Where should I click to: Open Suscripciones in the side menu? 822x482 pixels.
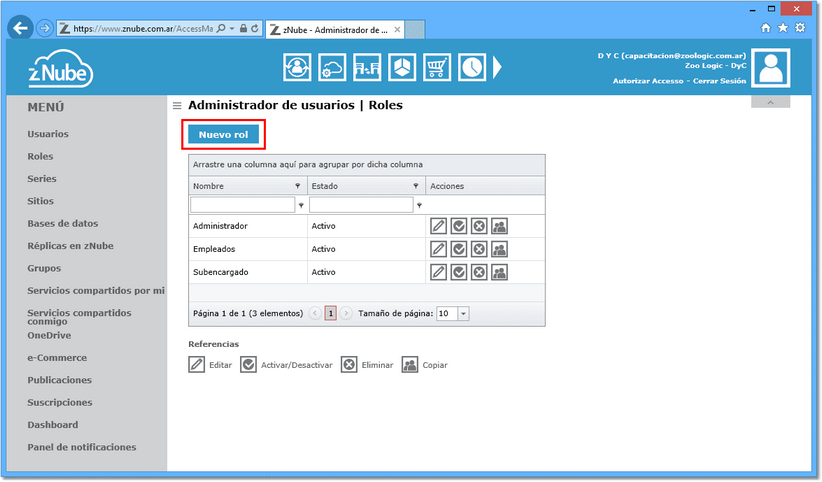(x=60, y=403)
